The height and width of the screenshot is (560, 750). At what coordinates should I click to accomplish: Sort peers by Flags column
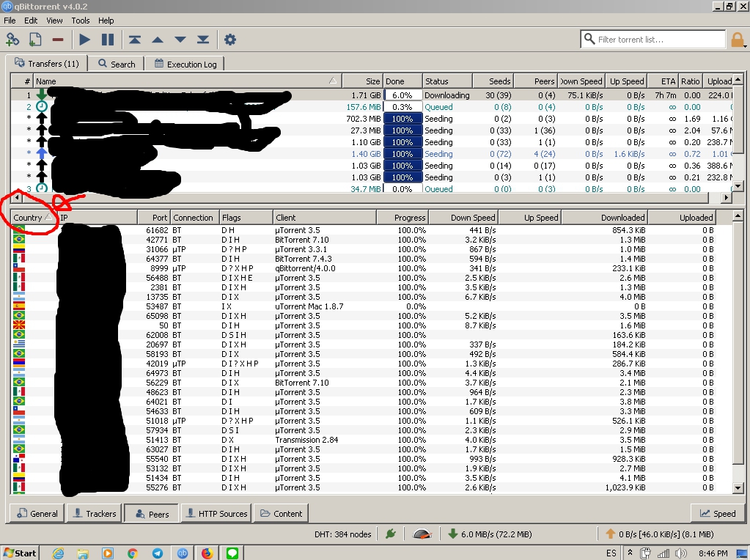click(246, 217)
